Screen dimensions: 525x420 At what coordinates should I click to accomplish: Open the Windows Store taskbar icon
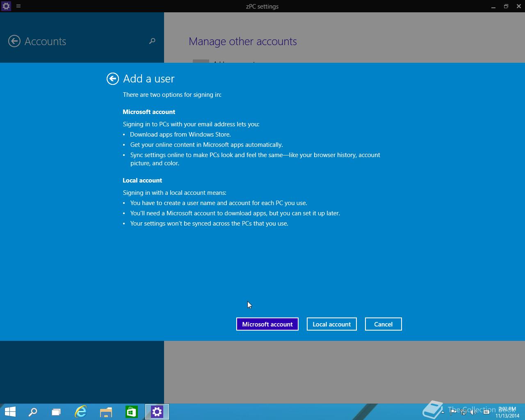[132, 412]
